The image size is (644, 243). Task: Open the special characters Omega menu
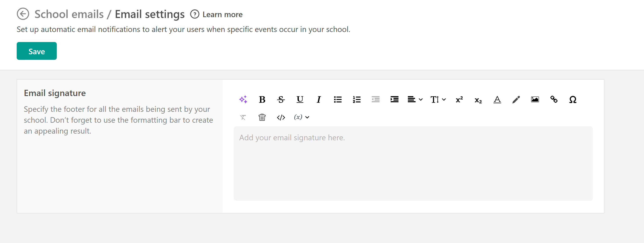click(x=573, y=99)
